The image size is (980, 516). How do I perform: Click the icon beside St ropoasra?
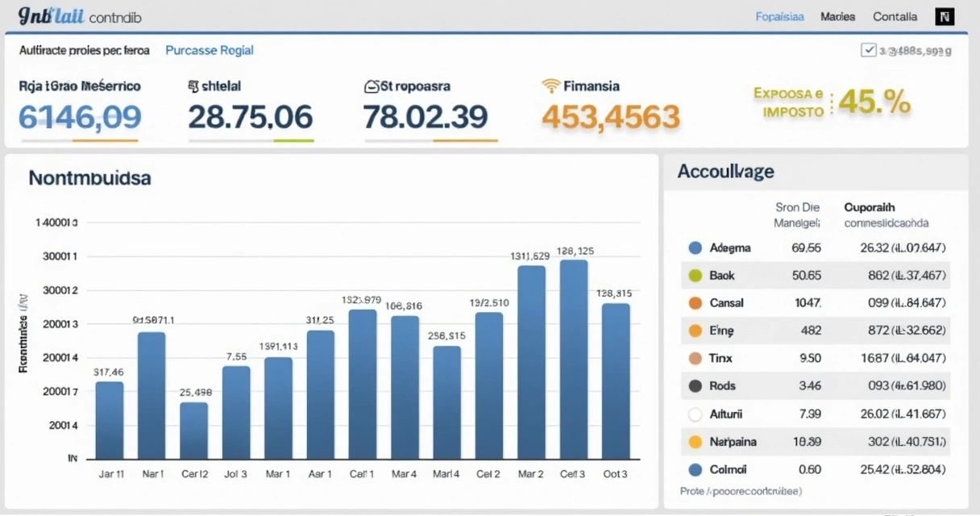tap(372, 86)
